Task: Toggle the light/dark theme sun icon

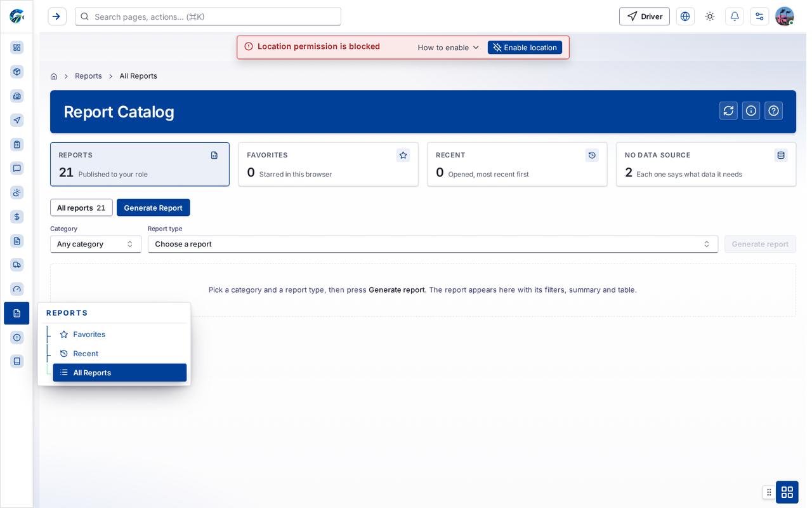Action: point(710,17)
